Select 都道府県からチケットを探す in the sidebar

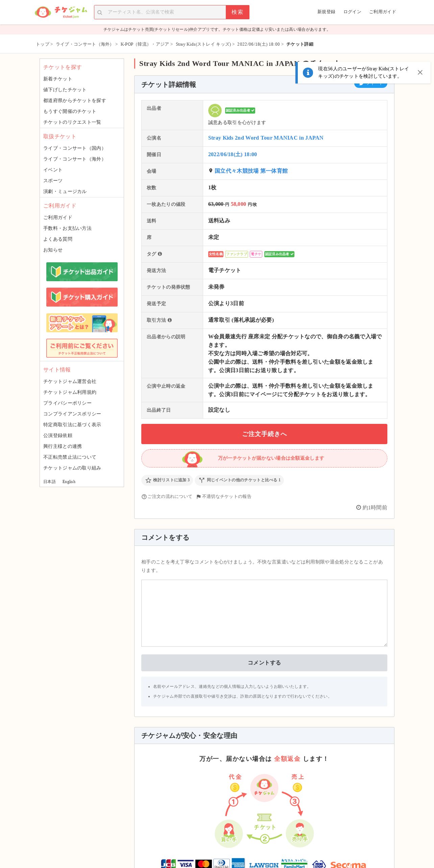75,100
